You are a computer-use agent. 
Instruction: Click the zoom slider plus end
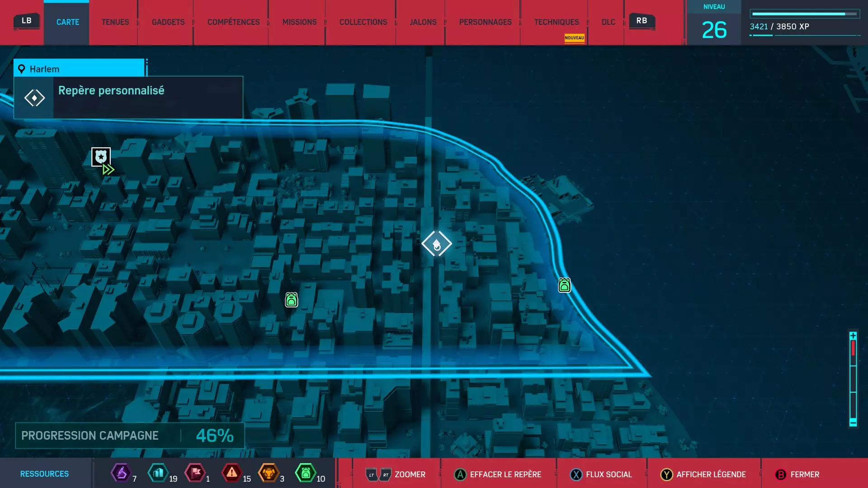[x=853, y=336]
